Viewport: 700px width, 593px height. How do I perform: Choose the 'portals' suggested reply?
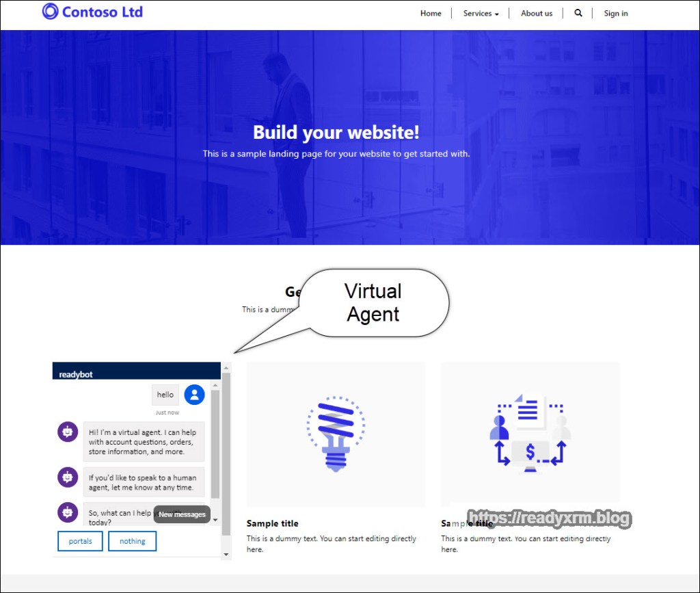(80, 541)
